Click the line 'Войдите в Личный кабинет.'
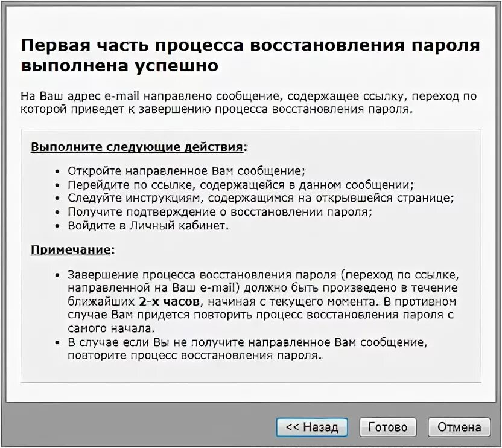This screenshot has width=502, height=448. 148,226
